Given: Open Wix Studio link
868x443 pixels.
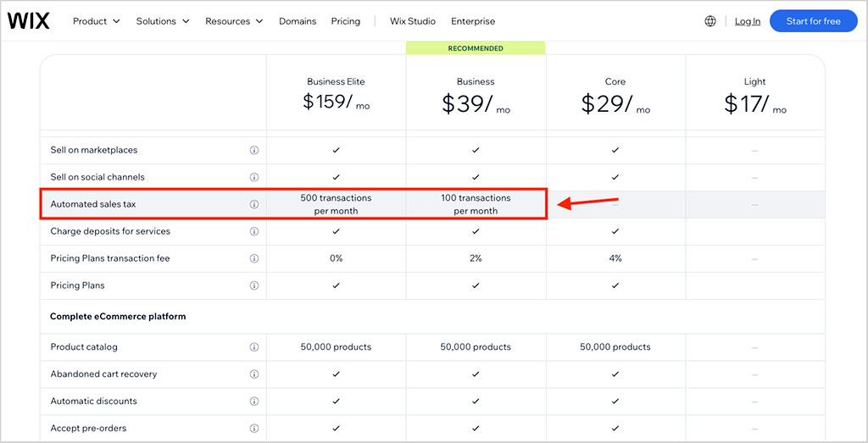Looking at the screenshot, I should tap(413, 21).
